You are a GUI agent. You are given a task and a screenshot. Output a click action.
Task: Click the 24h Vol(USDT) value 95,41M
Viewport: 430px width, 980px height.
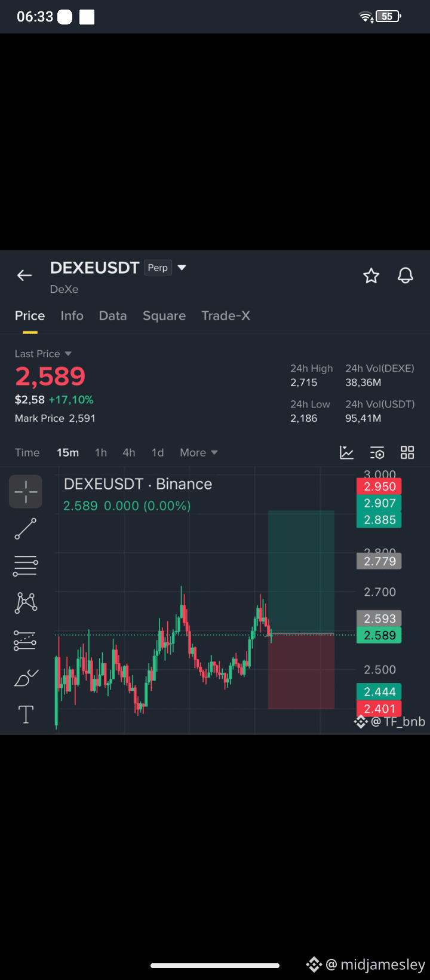363,418
